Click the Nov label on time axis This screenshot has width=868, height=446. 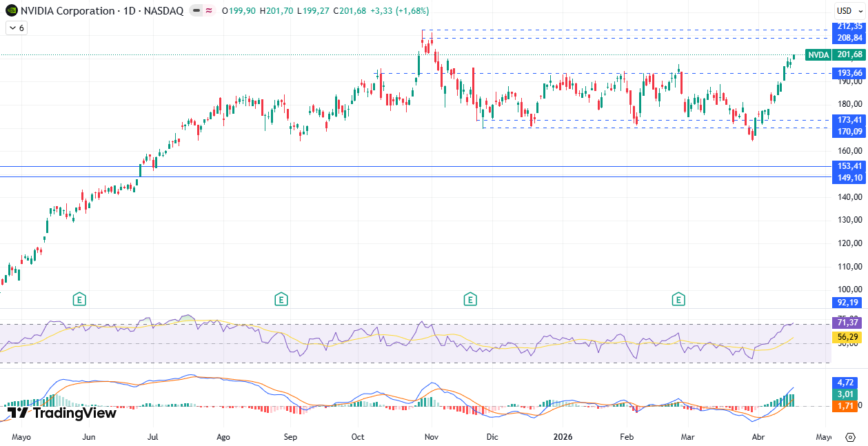(432, 437)
